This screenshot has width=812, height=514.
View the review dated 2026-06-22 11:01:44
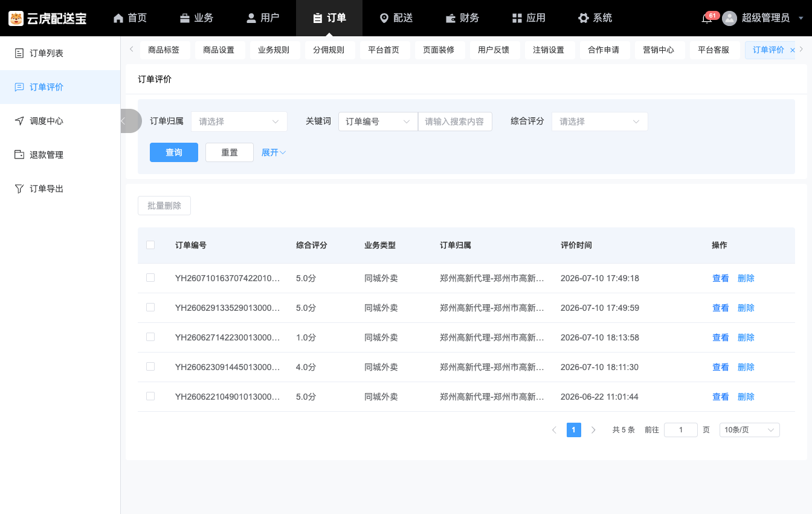coord(721,397)
